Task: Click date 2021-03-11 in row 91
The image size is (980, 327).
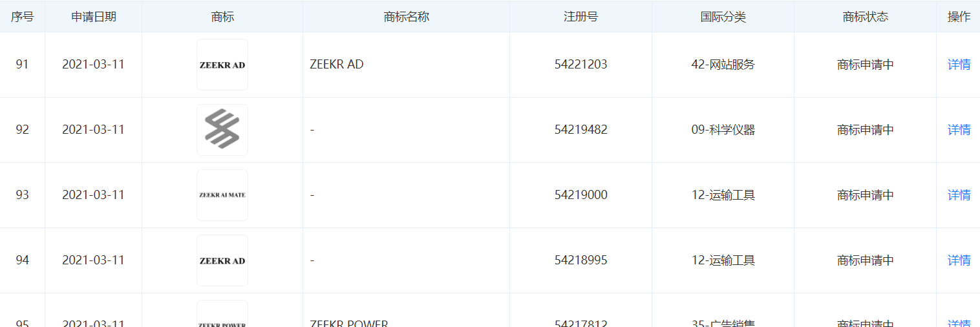Action: click(x=93, y=65)
